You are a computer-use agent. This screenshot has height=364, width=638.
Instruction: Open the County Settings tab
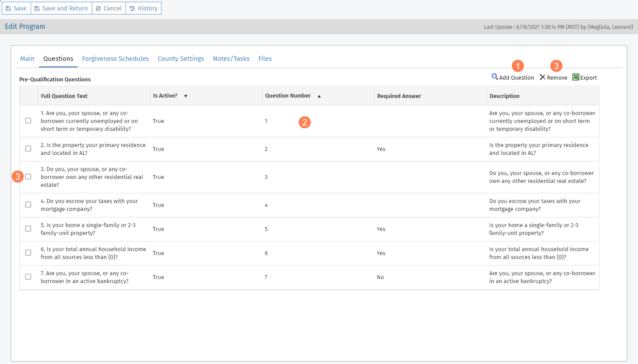181,59
